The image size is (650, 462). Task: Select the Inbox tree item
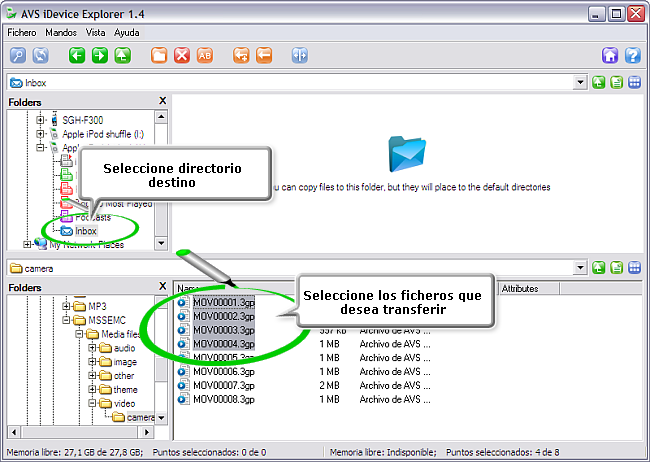point(86,231)
